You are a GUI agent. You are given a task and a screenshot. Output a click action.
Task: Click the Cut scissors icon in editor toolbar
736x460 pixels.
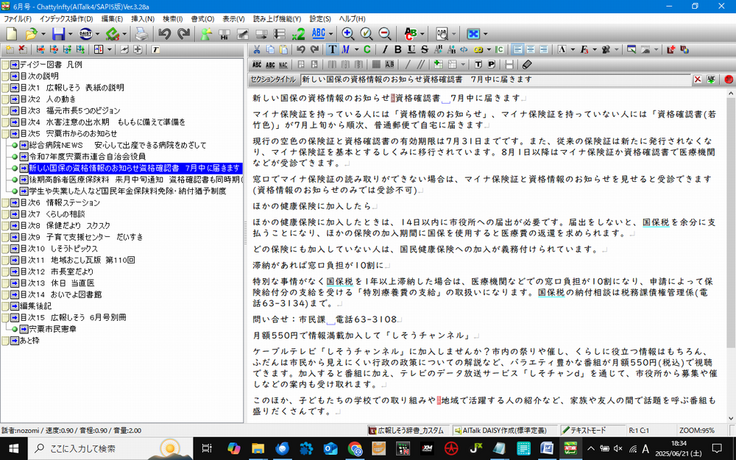258,49
